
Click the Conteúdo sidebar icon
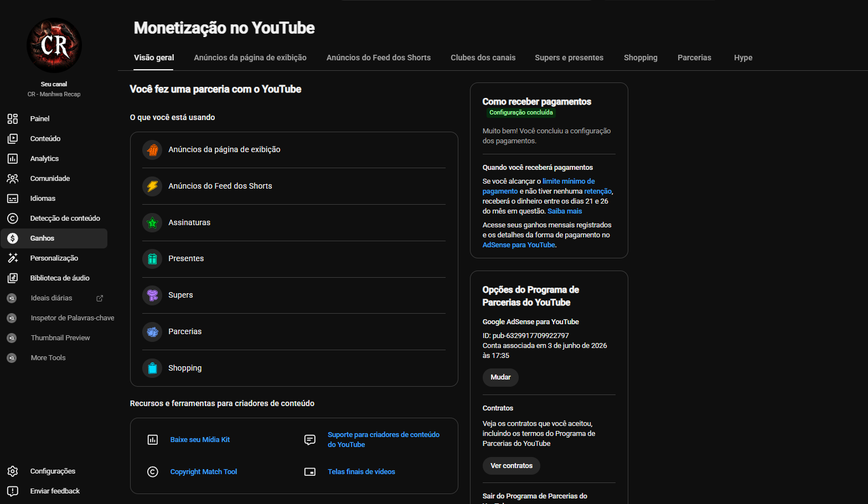[x=13, y=139]
